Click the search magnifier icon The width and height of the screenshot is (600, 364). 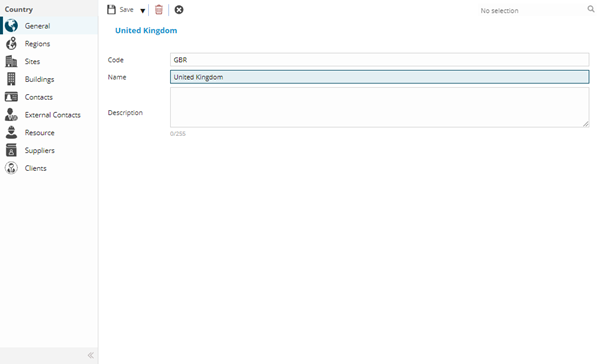(x=591, y=9)
